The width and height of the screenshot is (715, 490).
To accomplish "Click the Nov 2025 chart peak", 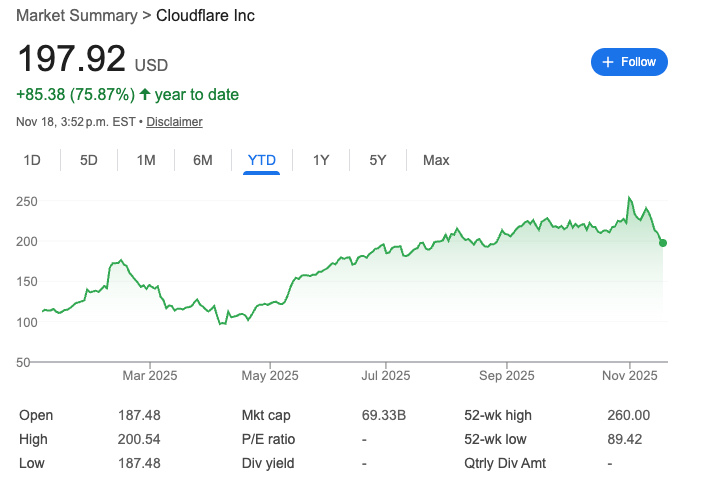I will tap(629, 198).
